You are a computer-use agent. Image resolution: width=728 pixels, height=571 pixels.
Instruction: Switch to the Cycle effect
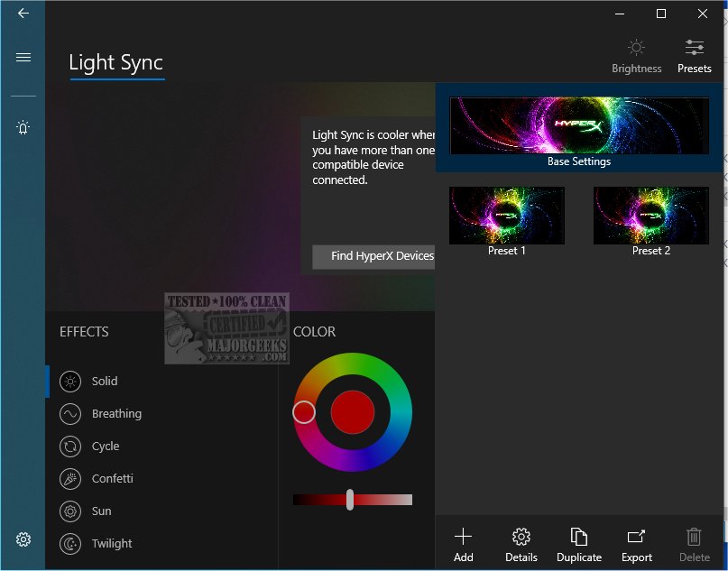tap(105, 447)
